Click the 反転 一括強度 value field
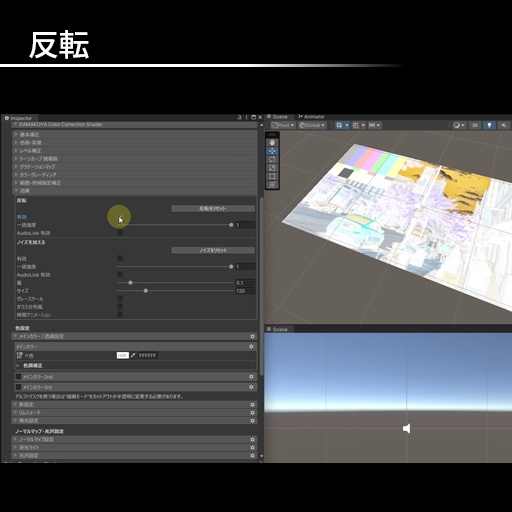 (245, 225)
